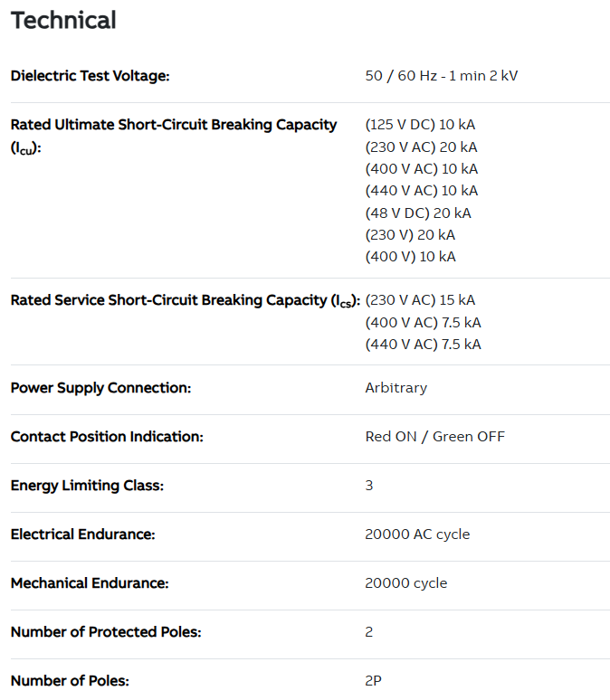
Task: Click the (440 V AC) 10 kA value
Action: [421, 191]
